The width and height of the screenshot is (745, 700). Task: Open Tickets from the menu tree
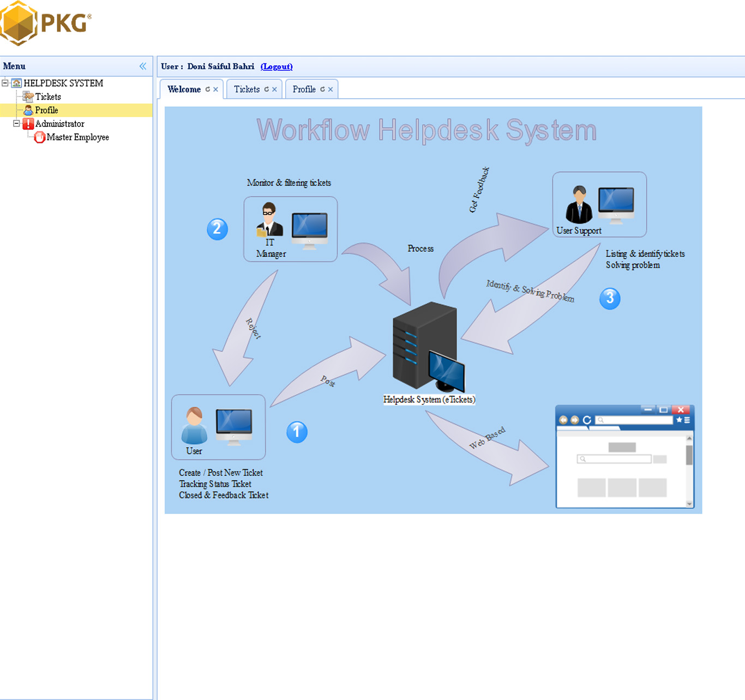click(x=48, y=96)
